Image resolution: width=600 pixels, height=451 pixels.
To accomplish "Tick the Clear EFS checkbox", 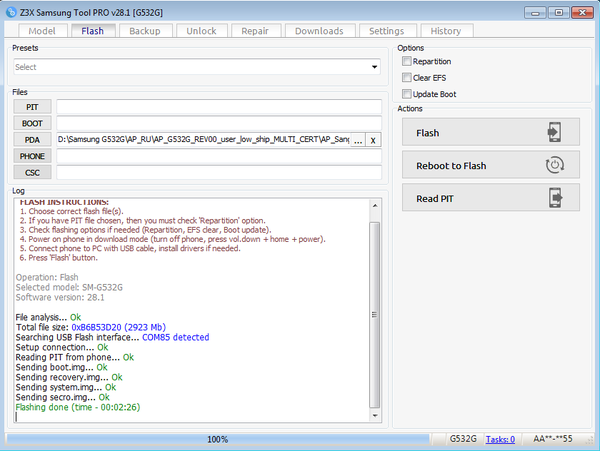I will pyautogui.click(x=406, y=78).
